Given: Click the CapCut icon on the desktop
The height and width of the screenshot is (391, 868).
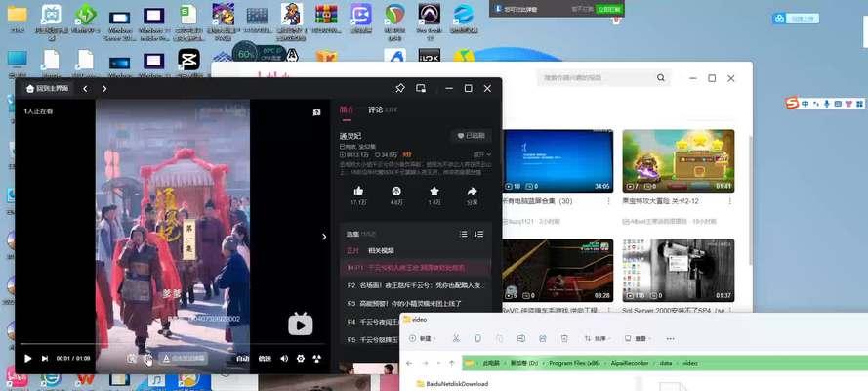Looking at the screenshot, I should (188, 60).
